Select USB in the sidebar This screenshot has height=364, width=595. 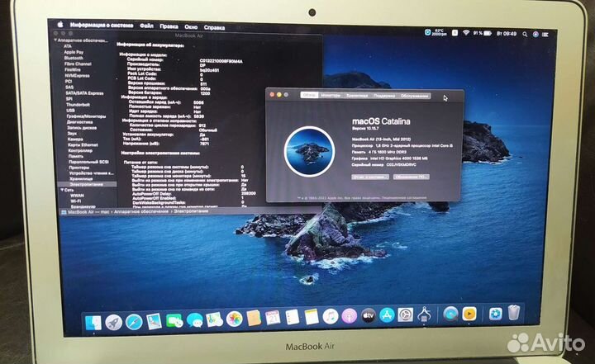[70, 111]
